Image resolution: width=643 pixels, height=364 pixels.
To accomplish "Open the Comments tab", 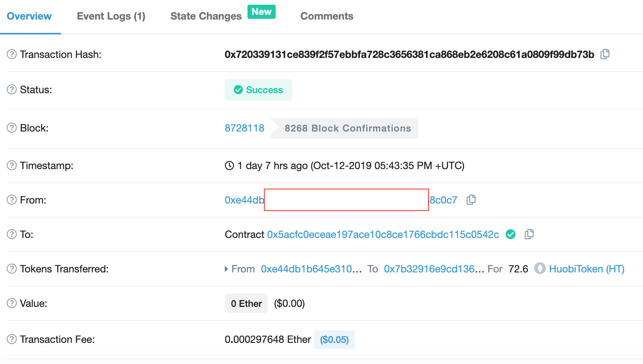I will 327,16.
